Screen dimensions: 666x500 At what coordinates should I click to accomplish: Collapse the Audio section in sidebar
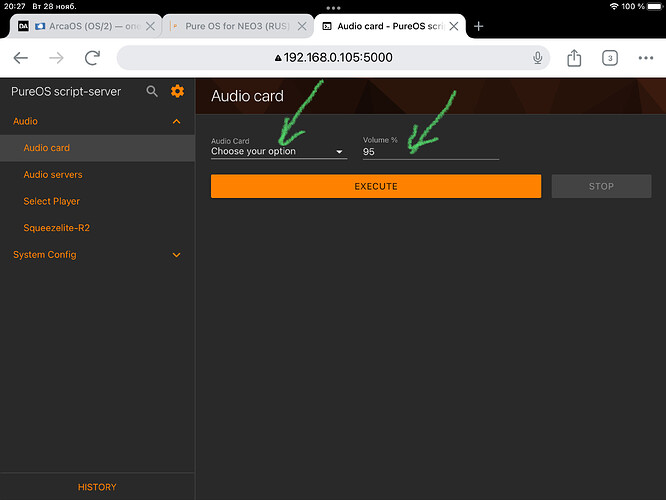tap(177, 122)
